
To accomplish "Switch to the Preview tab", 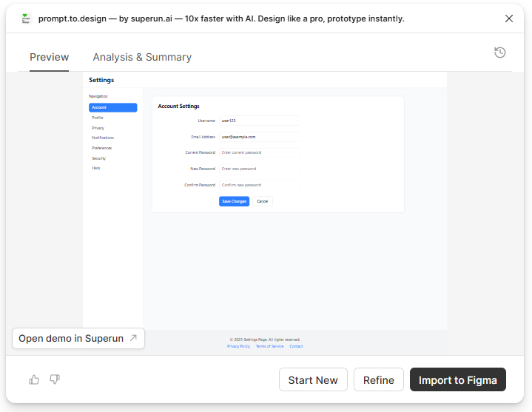I will pyautogui.click(x=49, y=57).
